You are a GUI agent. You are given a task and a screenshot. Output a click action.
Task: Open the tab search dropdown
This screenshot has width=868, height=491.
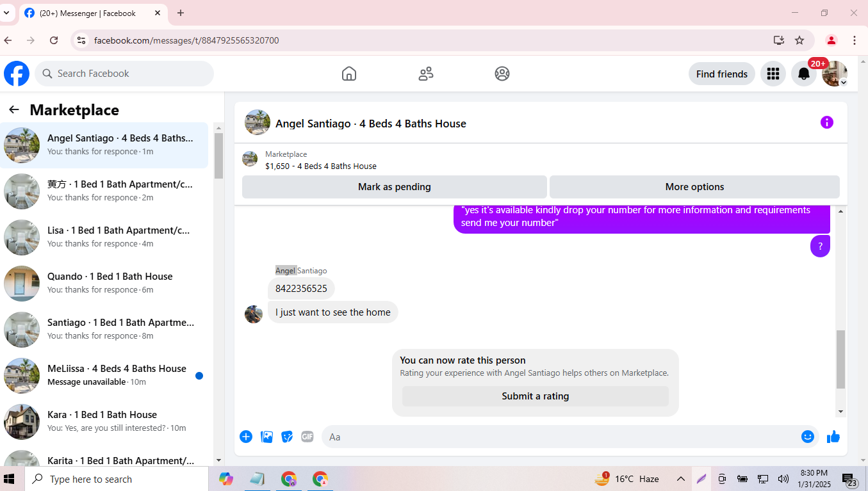(x=6, y=13)
